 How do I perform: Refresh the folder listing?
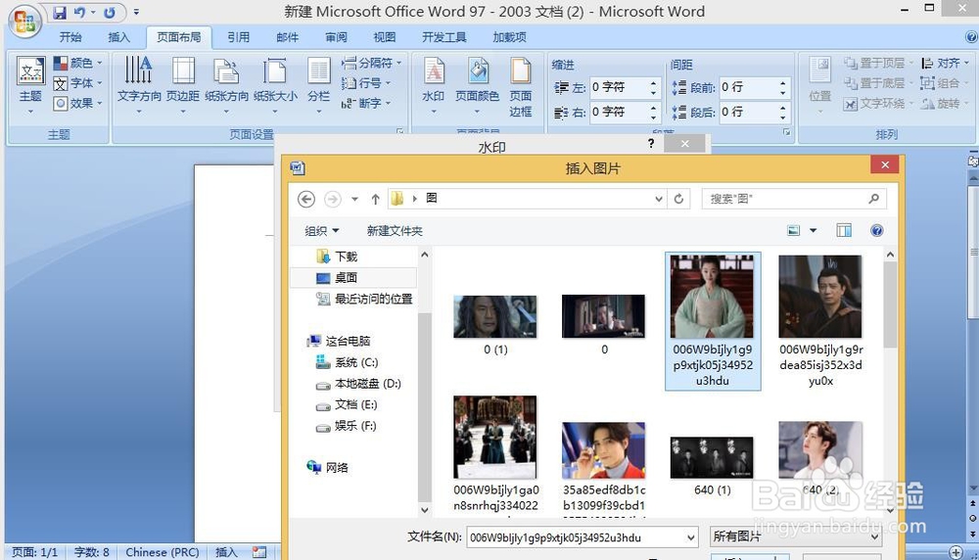678,199
